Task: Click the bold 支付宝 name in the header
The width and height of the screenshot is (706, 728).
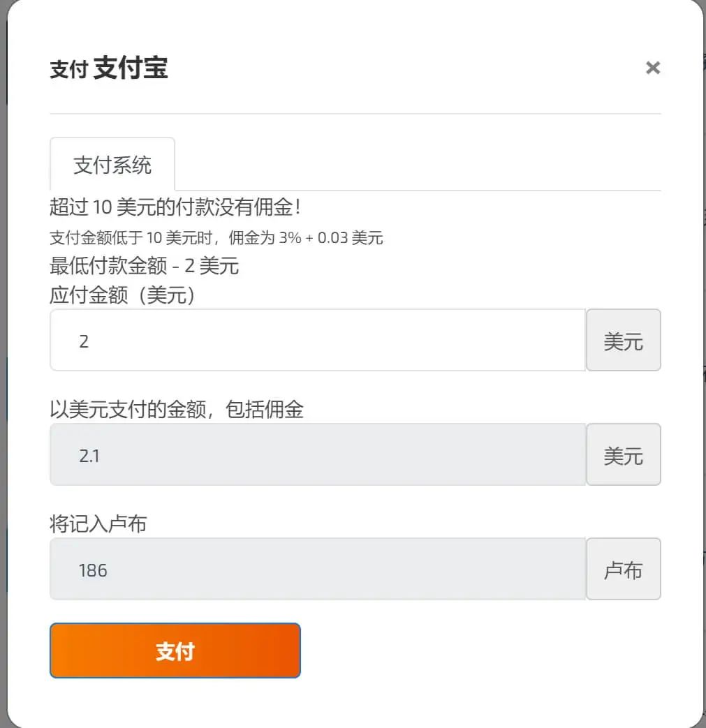Action: (131, 68)
